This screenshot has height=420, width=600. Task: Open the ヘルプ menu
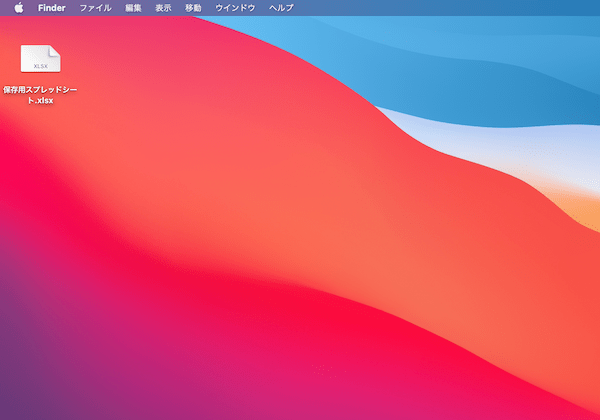[281, 8]
